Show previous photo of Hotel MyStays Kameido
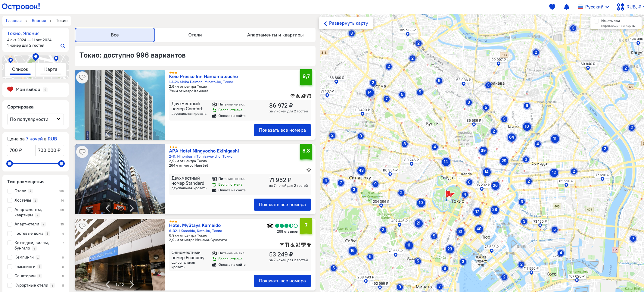 [108, 284]
